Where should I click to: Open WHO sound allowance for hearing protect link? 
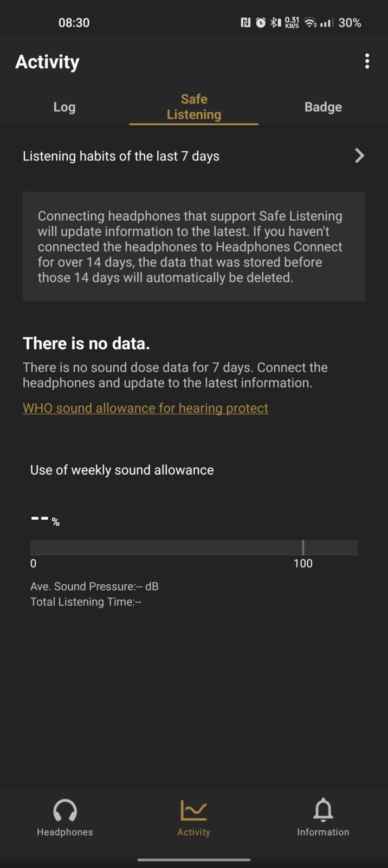coord(145,408)
